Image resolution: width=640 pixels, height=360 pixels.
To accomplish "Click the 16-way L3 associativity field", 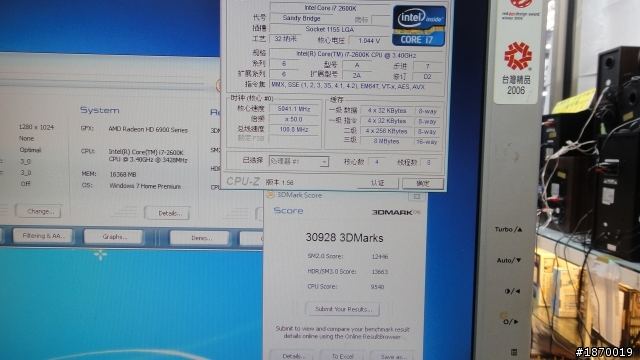I will [x=427, y=142].
